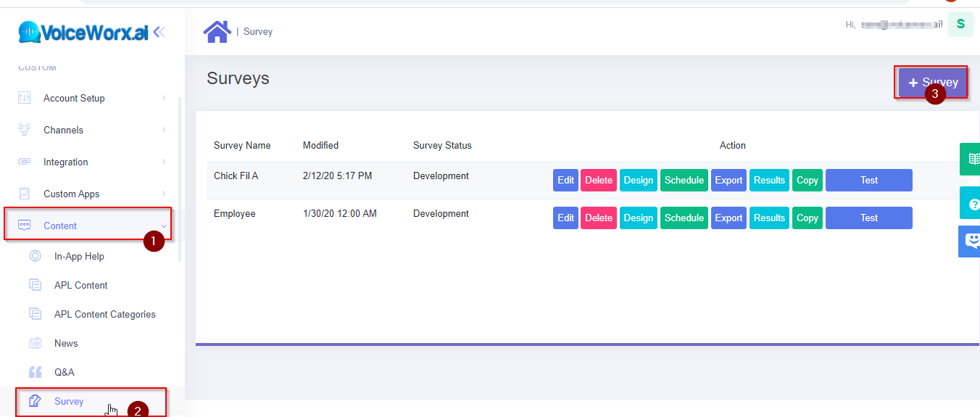Screen dimensions: 980x417
Task: Delete the Chick Fil A survey
Action: coord(598,181)
